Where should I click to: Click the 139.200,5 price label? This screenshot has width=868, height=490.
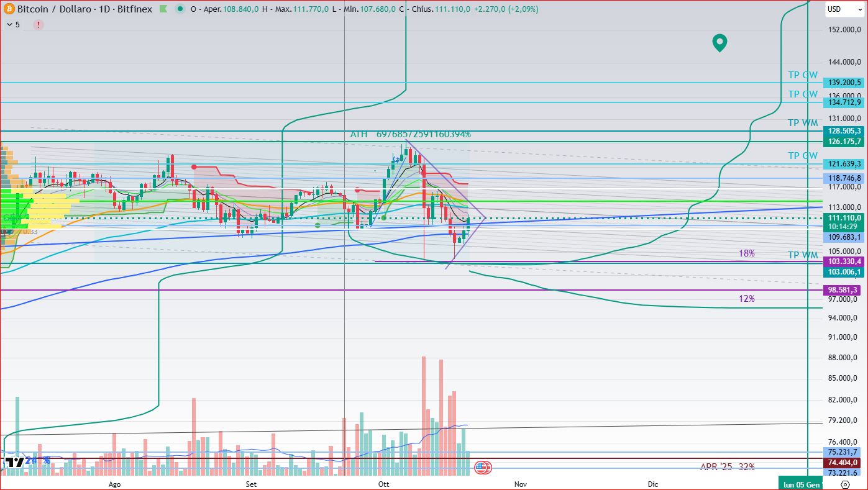click(843, 83)
